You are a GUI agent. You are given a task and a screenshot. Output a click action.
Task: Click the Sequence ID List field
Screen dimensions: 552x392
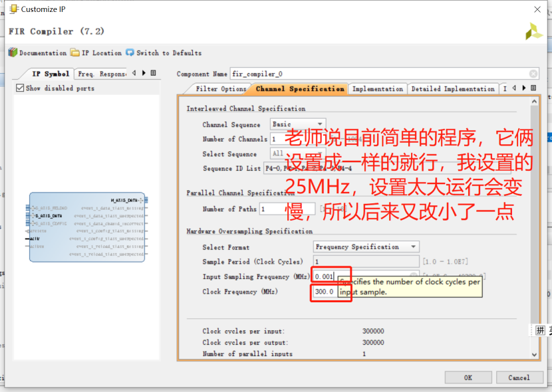tap(387, 168)
